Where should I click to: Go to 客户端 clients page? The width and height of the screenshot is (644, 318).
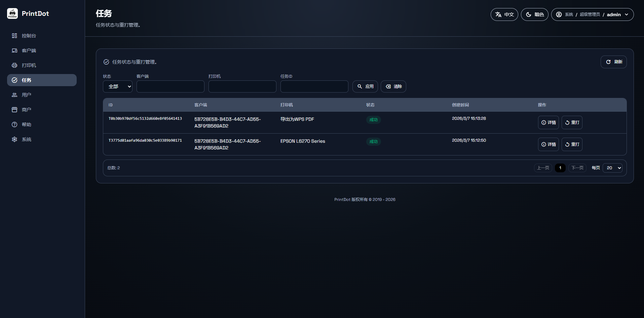coord(29,50)
